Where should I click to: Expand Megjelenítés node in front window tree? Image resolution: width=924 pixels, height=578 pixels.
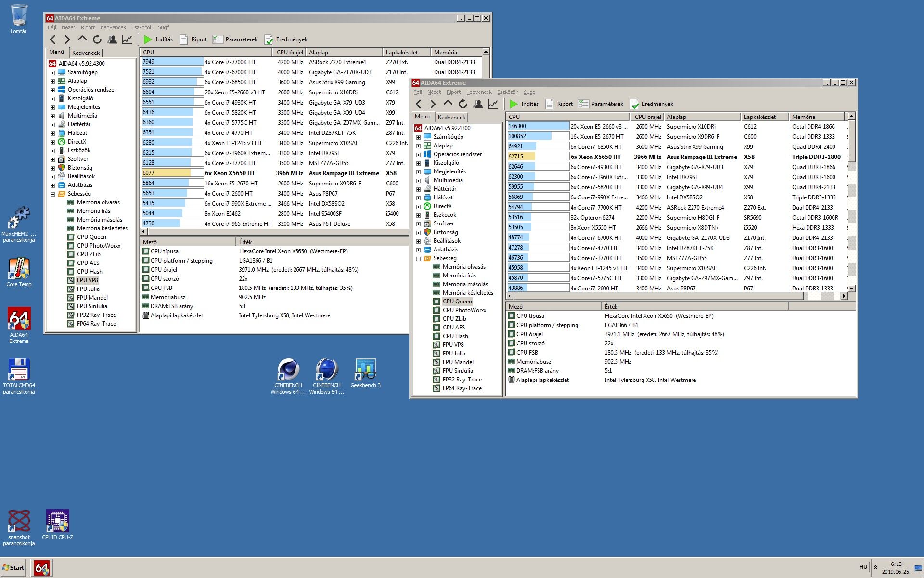coord(418,172)
